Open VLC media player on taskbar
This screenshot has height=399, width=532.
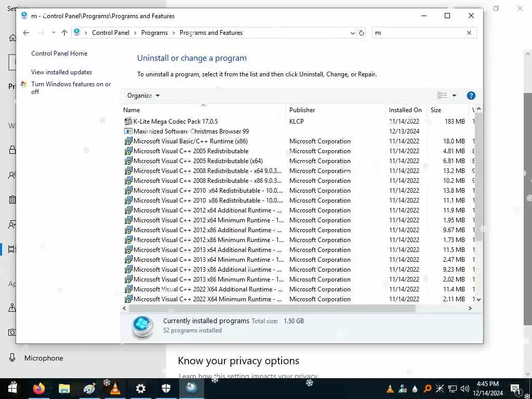coord(115,389)
